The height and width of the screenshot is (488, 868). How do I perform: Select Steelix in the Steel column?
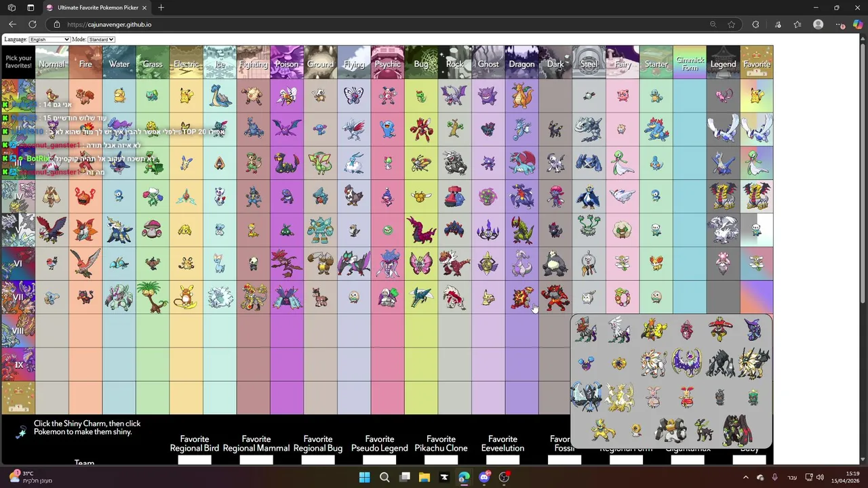[x=589, y=129]
